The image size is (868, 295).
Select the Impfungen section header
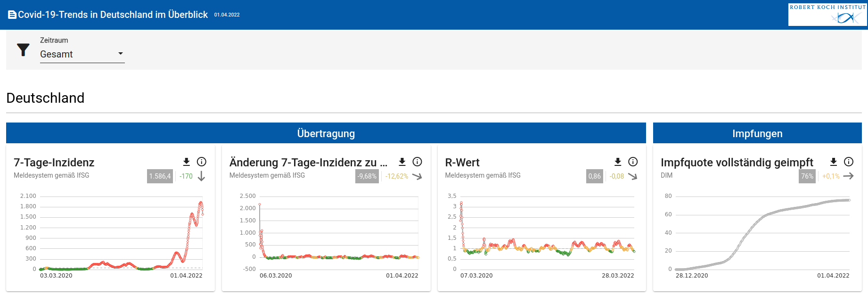(x=757, y=133)
